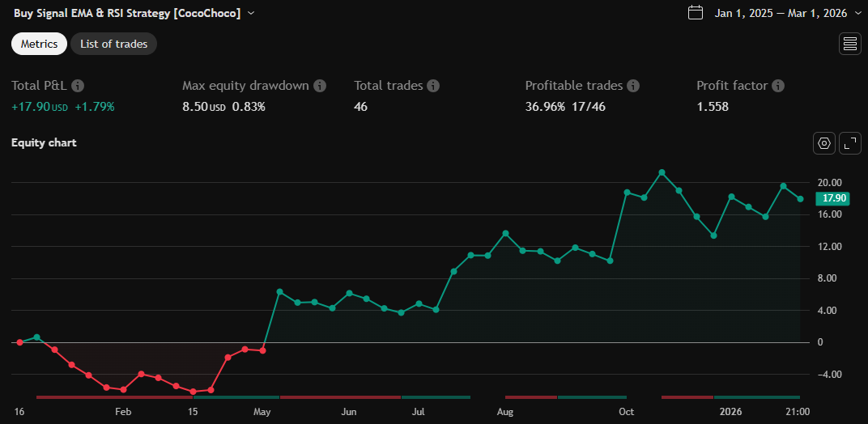
Task: Click the info icon beside Total P&L
Action: 78,86
